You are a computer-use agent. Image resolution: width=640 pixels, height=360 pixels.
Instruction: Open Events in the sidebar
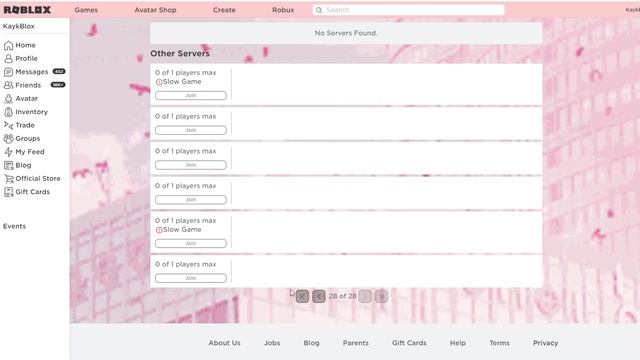coord(14,226)
